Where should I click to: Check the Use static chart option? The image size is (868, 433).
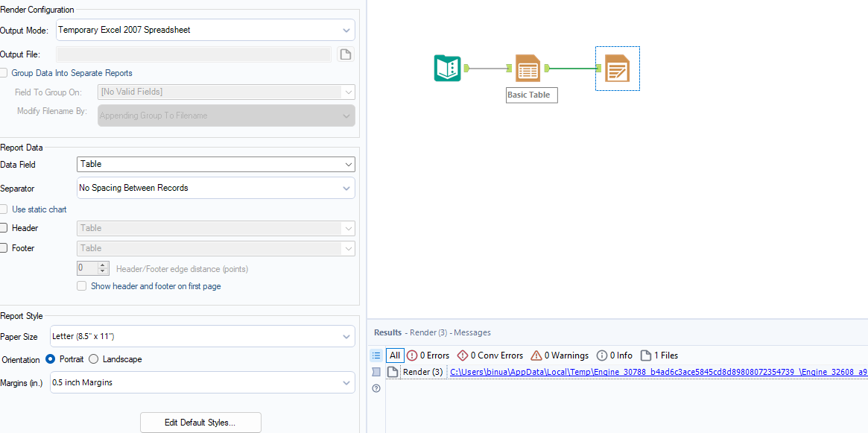click(x=4, y=209)
